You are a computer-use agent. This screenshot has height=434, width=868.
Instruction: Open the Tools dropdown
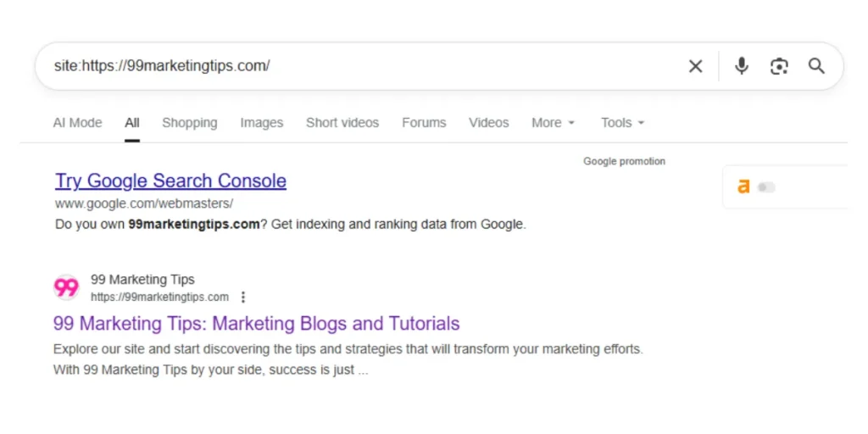[x=623, y=123]
